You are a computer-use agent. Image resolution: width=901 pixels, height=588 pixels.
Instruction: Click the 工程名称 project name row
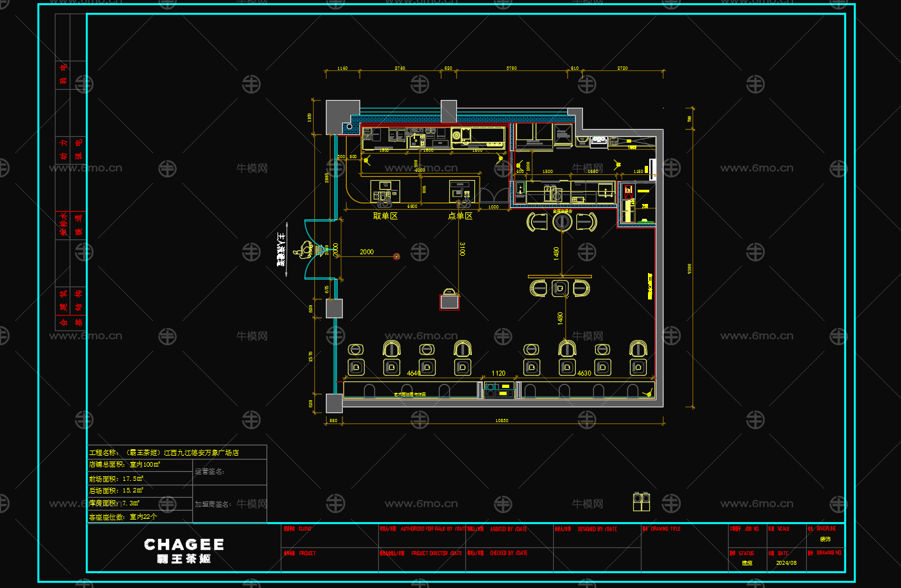click(x=177, y=452)
